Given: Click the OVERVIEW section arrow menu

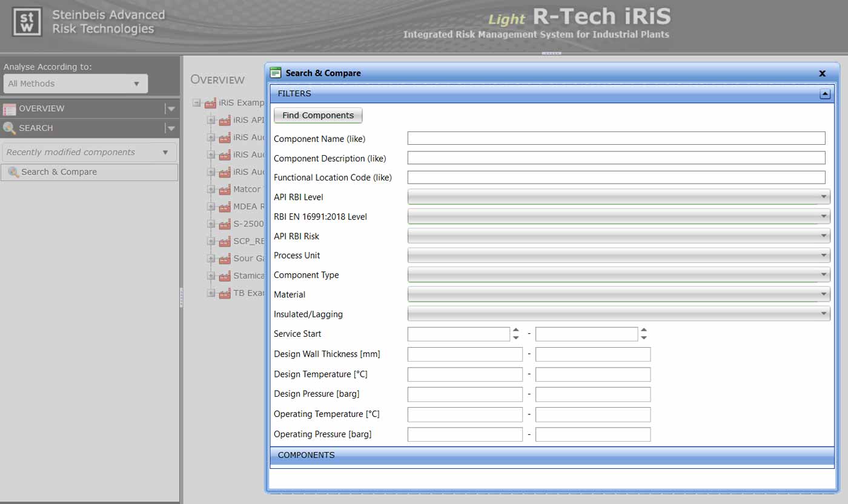Looking at the screenshot, I should point(171,109).
